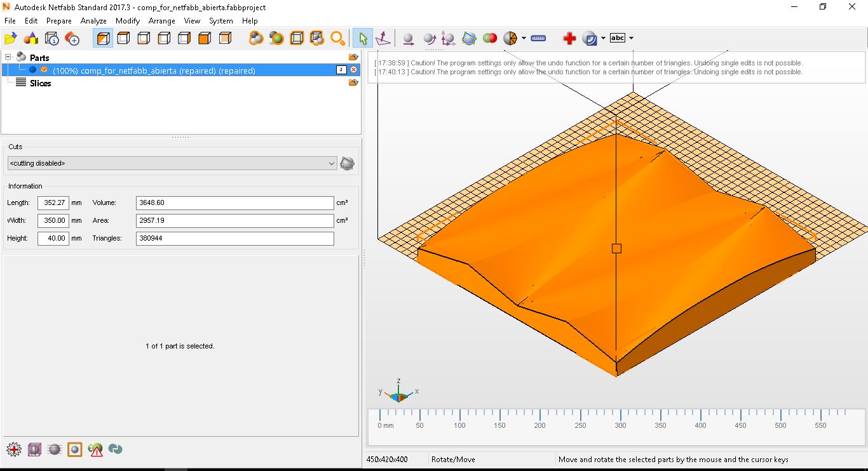Switch to the top-face view cube
Screen dimensions: 868x471
tap(123, 39)
